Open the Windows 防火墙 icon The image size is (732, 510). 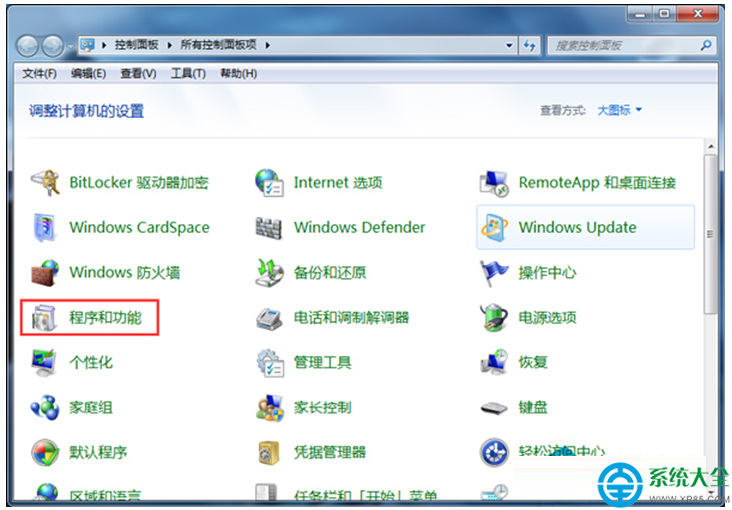point(45,272)
